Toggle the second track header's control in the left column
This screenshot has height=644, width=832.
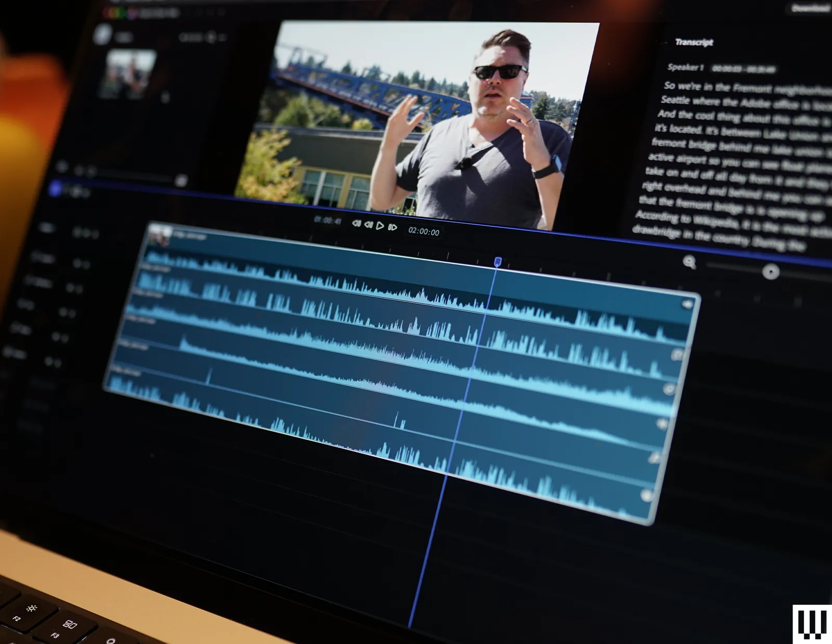(x=81, y=263)
